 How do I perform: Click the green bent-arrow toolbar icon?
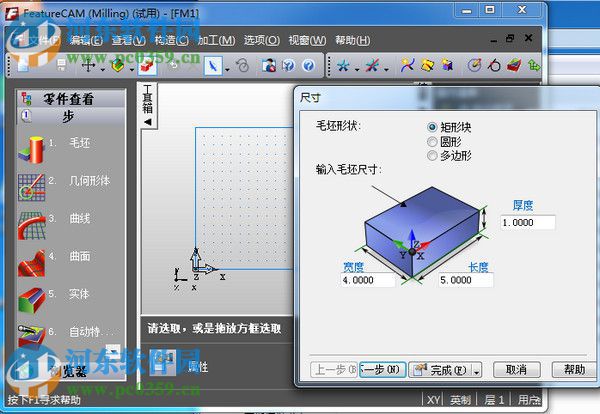(534, 65)
